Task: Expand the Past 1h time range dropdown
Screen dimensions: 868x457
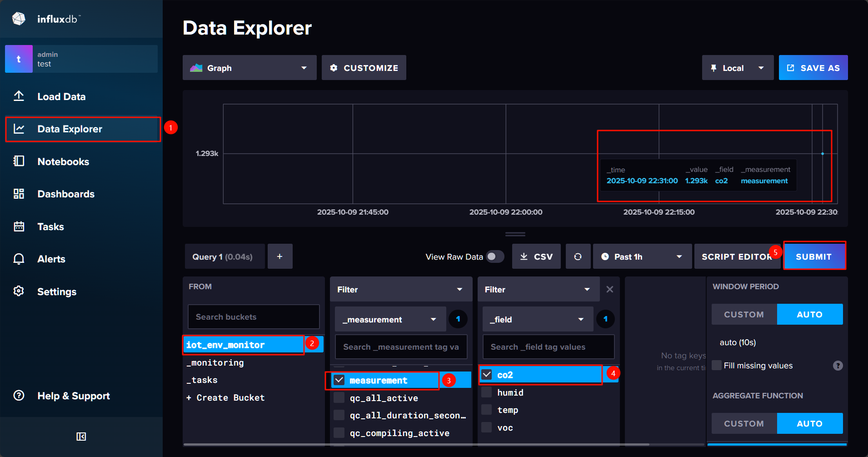Action: click(x=642, y=256)
